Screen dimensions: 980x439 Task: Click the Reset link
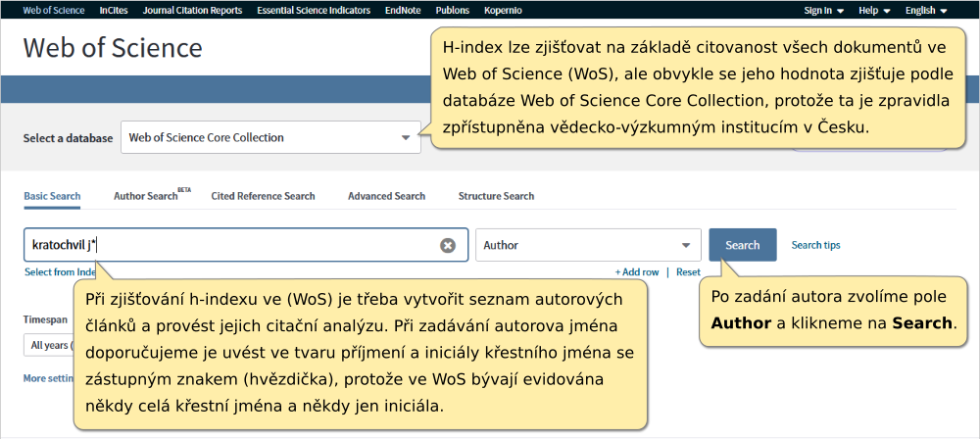688,272
